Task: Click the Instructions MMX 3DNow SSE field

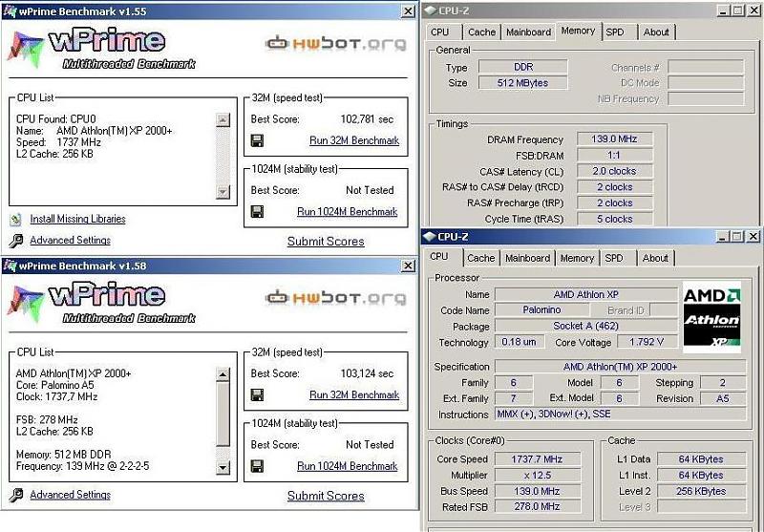Action: pyautogui.click(x=620, y=415)
